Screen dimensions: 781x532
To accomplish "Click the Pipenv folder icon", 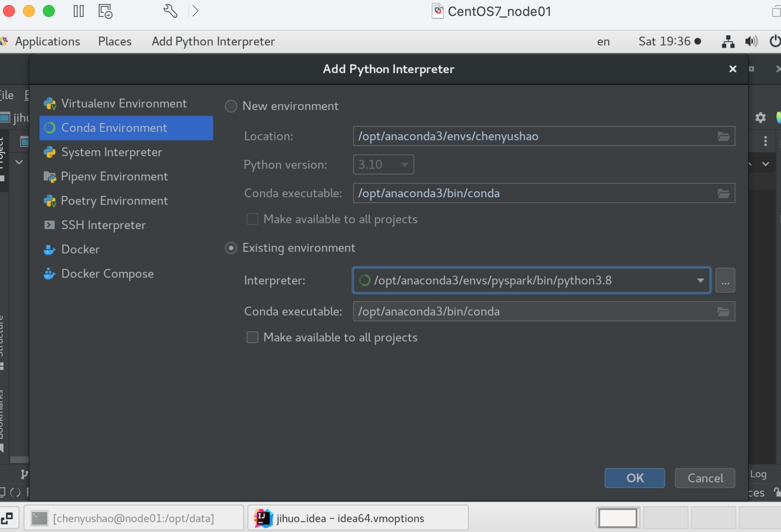I will [x=50, y=177].
